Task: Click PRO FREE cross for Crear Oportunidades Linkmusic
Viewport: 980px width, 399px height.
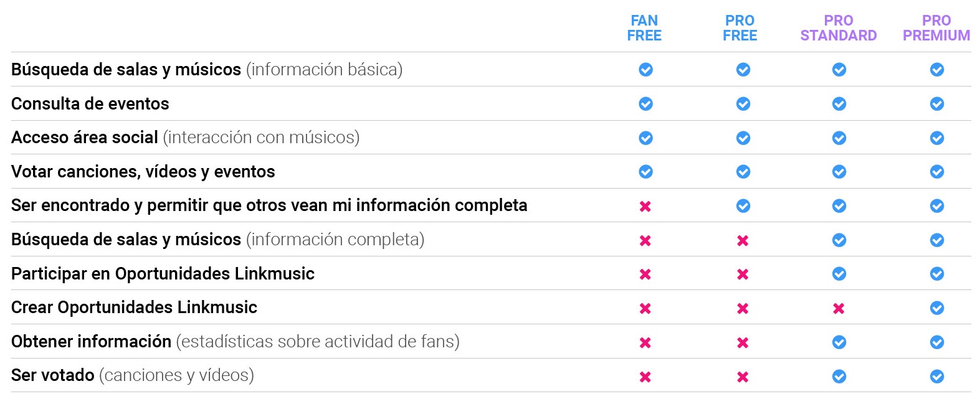Action: (743, 309)
